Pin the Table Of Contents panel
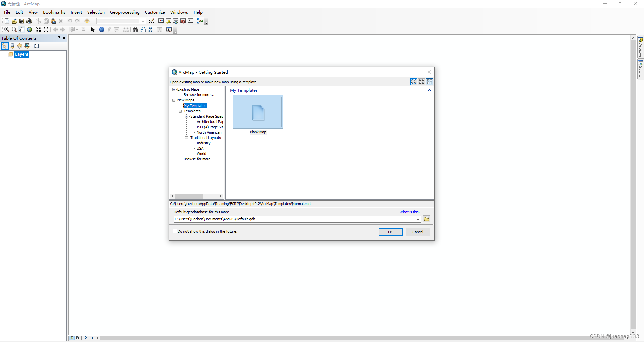The width and height of the screenshot is (644, 342). coord(59,38)
